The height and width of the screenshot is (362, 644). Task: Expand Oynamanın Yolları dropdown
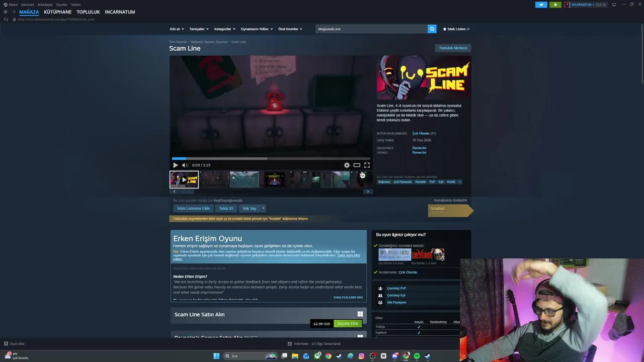257,29
